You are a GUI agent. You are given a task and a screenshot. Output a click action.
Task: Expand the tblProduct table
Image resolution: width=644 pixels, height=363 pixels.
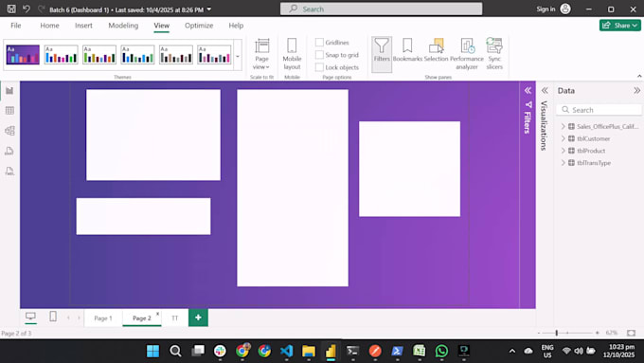pyautogui.click(x=563, y=151)
